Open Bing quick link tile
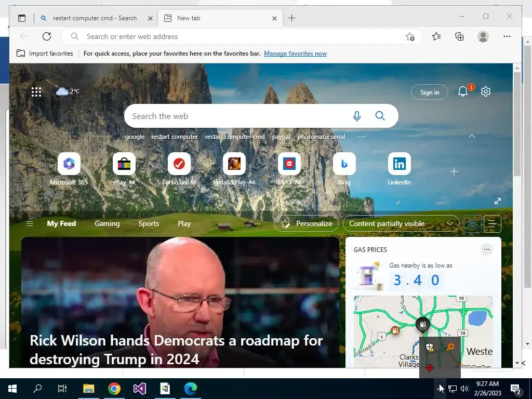The image size is (532, 399). tap(344, 169)
